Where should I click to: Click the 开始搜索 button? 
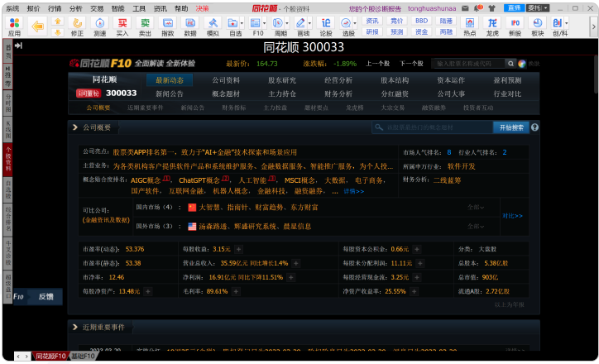point(510,127)
